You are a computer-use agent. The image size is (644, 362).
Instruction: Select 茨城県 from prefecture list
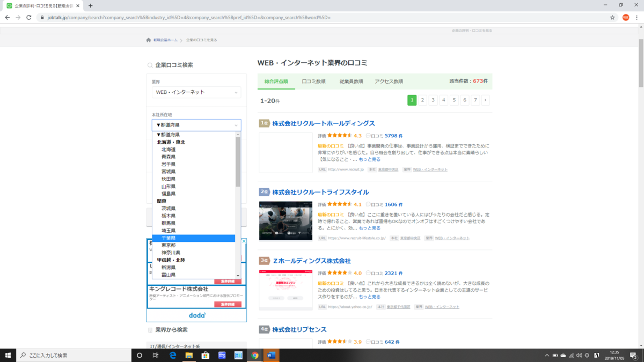[x=169, y=208]
